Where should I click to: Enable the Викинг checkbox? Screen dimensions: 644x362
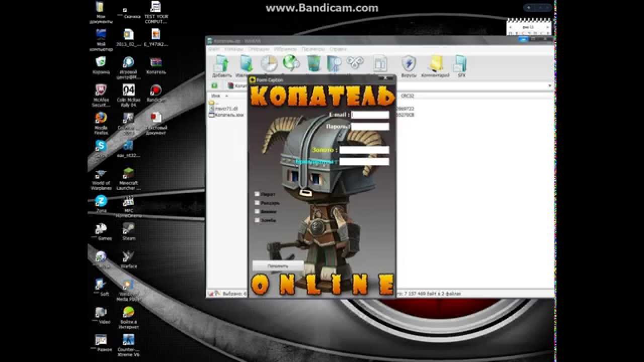[x=257, y=212]
